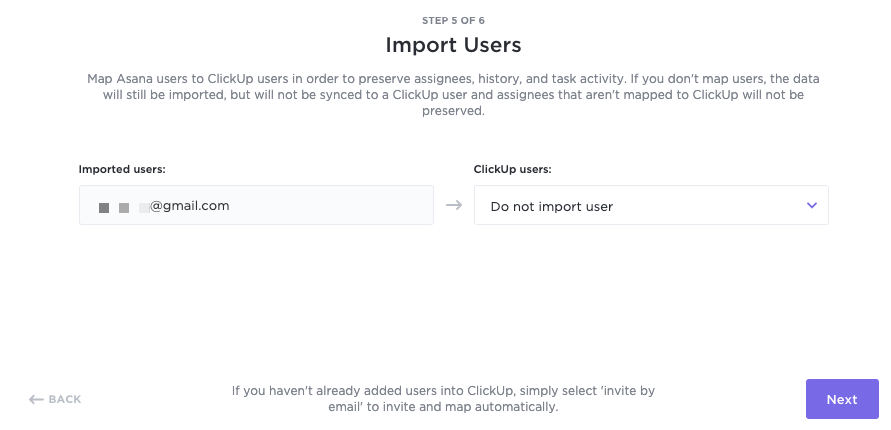Click the footer hint about adding users
Viewport: 891px width, 430px height.
pyautogui.click(x=443, y=399)
